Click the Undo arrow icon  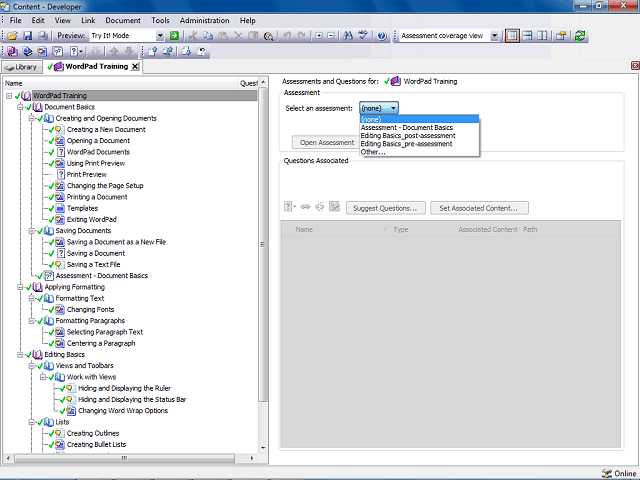pyautogui.click(x=287, y=36)
